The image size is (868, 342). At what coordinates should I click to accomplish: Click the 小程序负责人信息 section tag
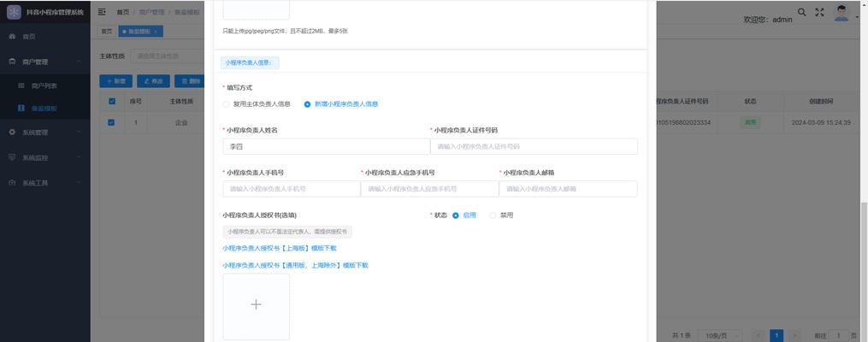[x=250, y=62]
